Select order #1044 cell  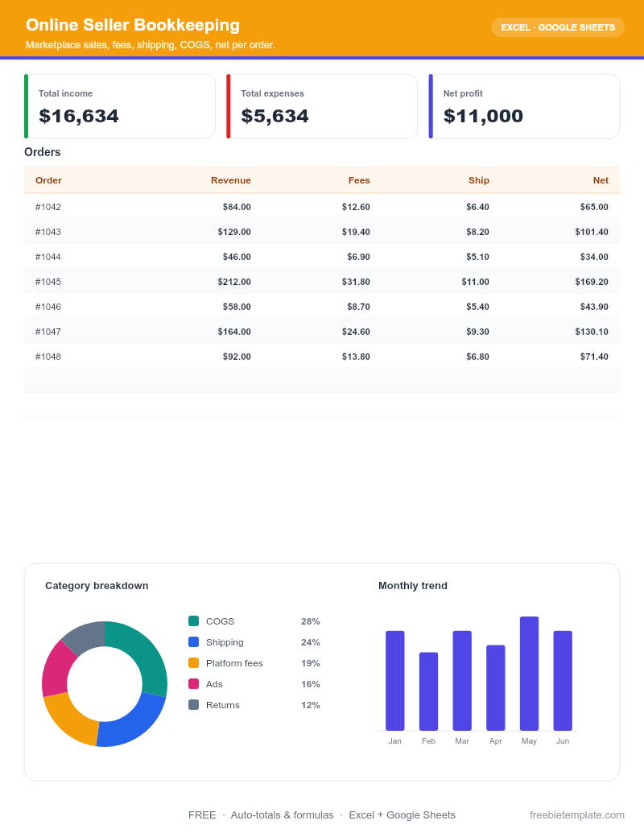pos(47,257)
